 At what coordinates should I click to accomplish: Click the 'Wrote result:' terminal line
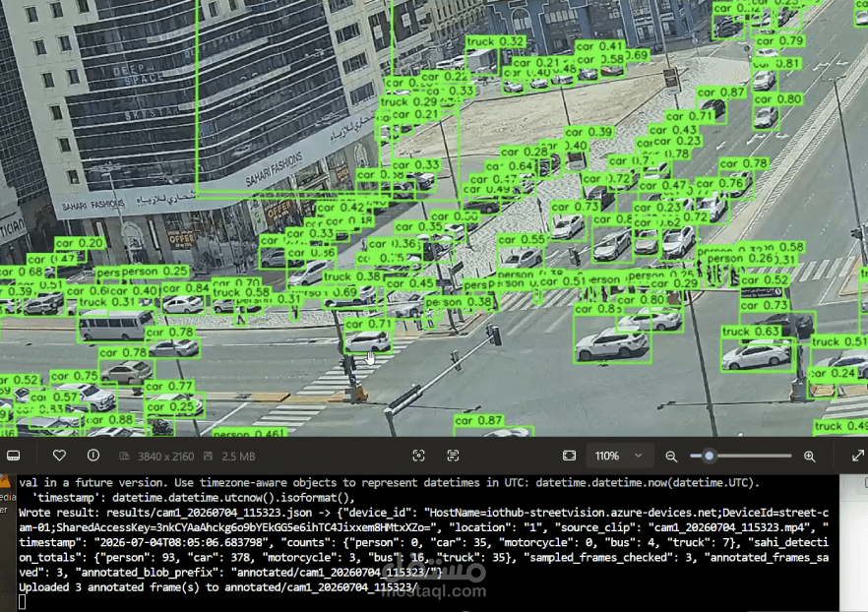click(x=423, y=513)
